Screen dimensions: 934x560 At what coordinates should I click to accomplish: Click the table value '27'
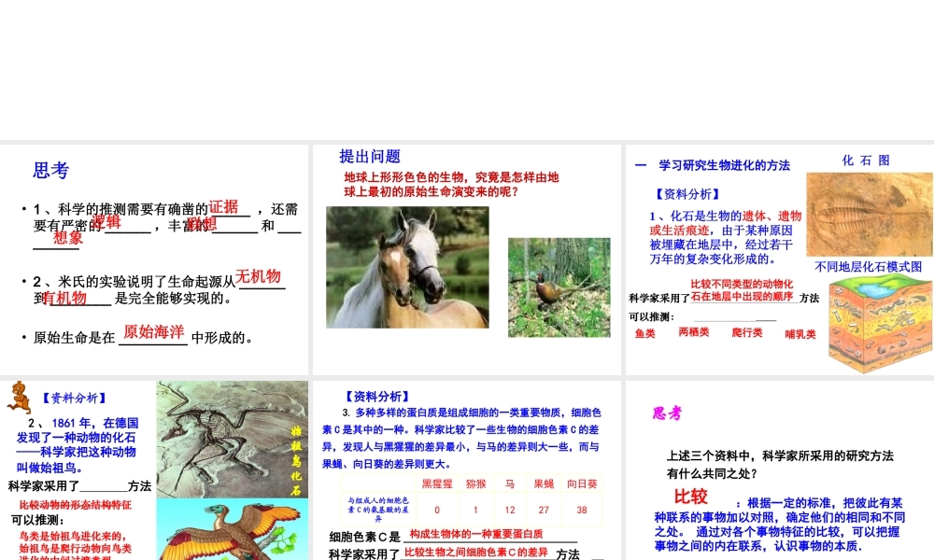(544, 510)
